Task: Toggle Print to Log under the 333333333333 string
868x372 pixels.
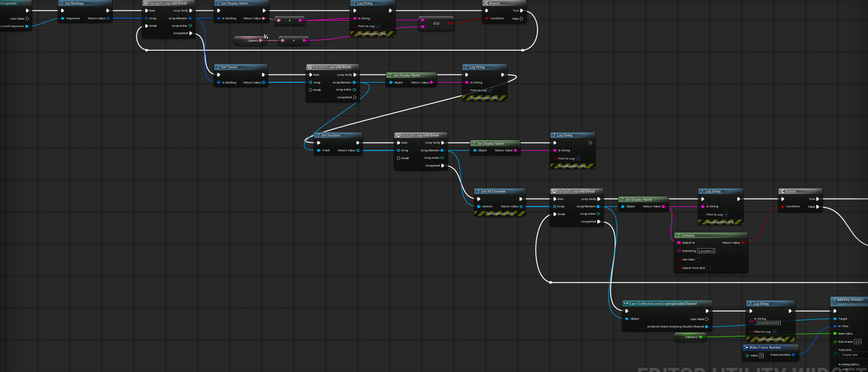Action: pyautogui.click(x=774, y=332)
